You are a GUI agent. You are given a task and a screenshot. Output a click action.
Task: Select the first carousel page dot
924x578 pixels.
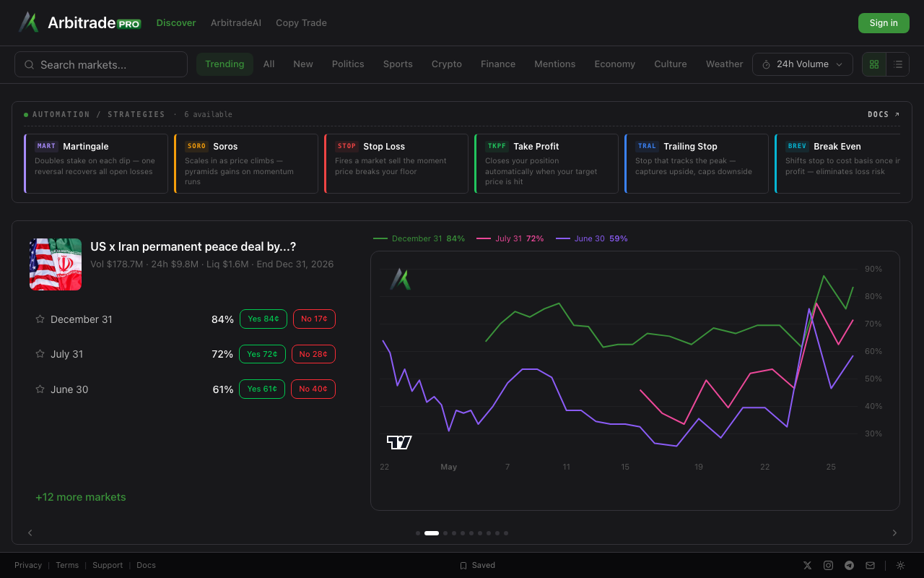pos(418,533)
